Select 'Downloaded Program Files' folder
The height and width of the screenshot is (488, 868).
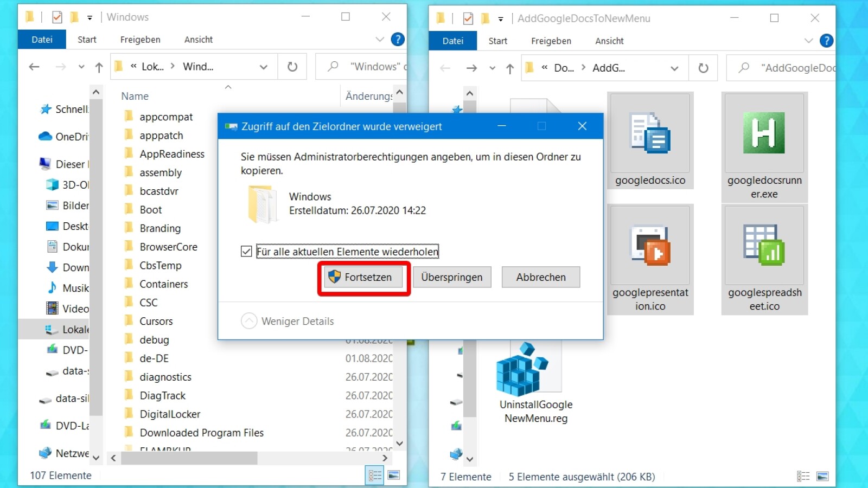click(201, 433)
